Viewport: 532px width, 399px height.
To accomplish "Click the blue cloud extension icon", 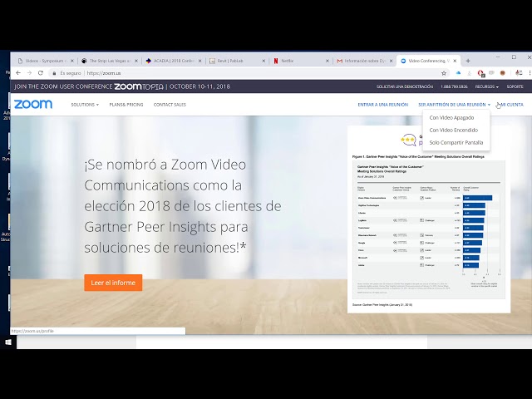I will point(458,73).
